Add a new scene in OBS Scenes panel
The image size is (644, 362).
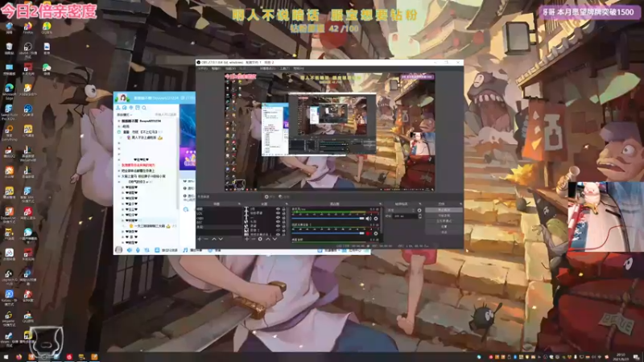click(x=199, y=239)
